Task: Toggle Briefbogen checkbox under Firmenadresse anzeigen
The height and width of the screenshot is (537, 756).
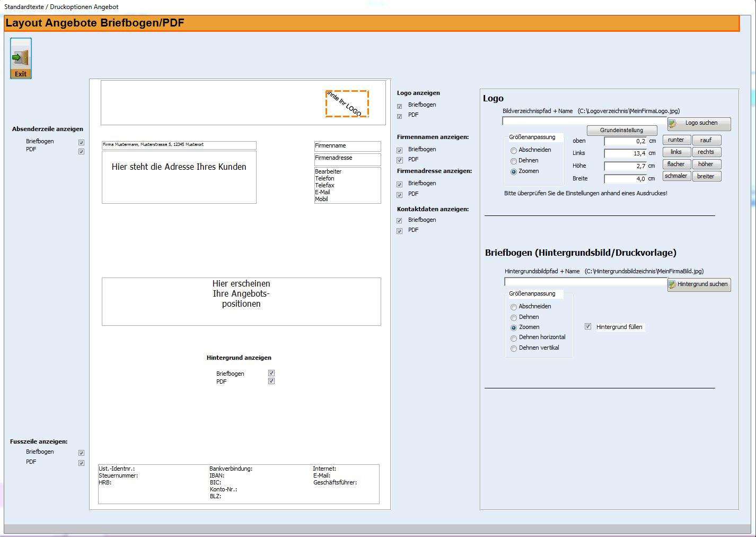Action: (400, 184)
